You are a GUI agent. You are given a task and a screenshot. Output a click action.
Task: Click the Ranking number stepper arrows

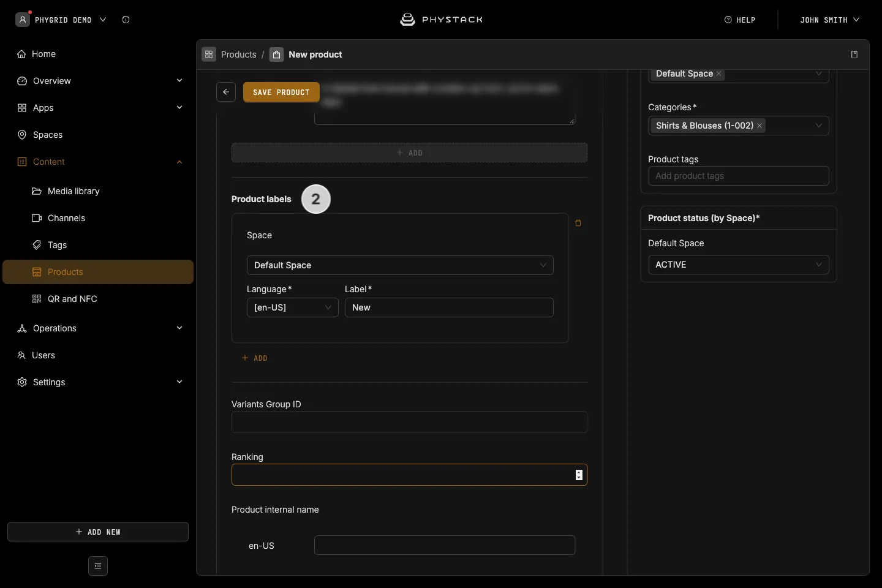[x=579, y=475]
